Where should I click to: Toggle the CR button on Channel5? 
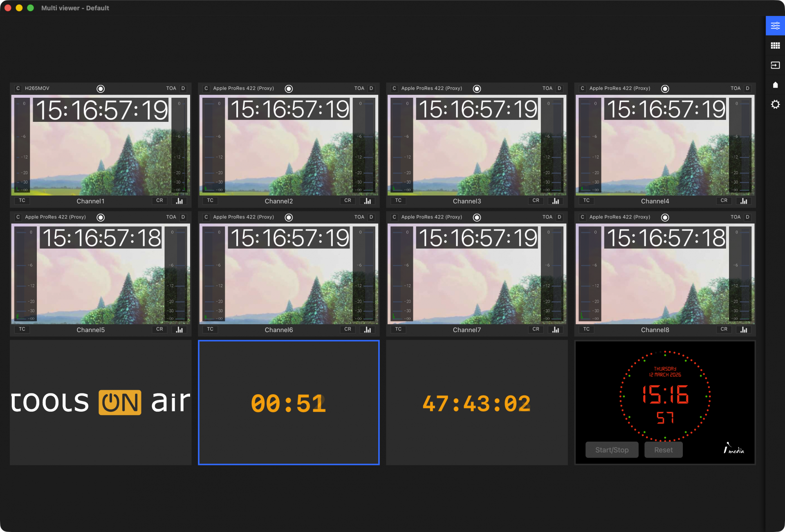click(x=159, y=329)
